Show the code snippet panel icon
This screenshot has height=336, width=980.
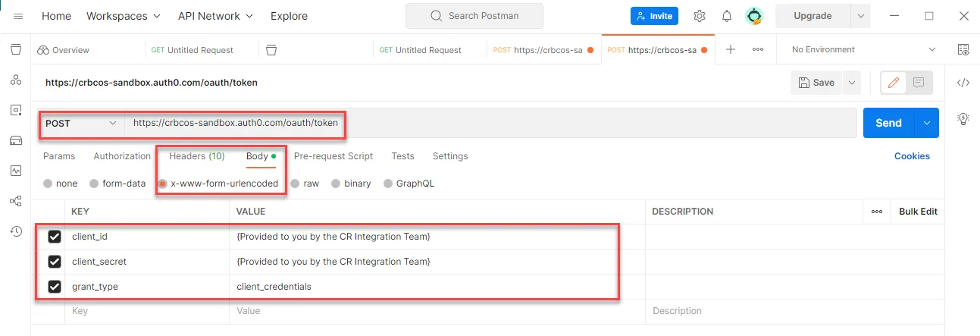[963, 83]
